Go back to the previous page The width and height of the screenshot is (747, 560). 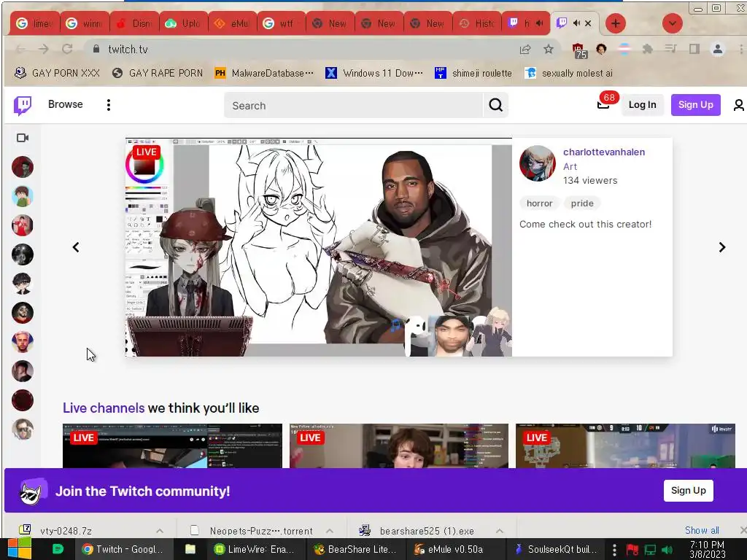click(20, 49)
